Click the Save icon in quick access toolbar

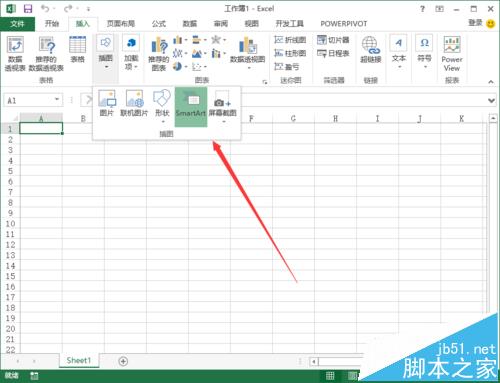(28, 9)
